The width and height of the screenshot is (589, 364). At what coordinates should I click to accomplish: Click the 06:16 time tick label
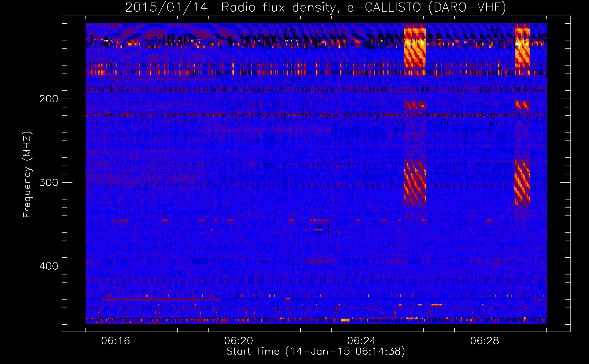point(115,341)
